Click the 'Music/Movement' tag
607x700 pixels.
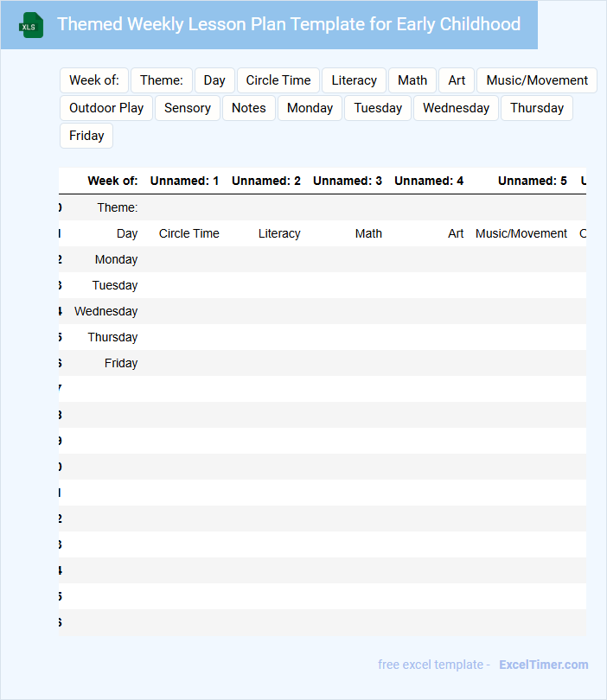537,80
